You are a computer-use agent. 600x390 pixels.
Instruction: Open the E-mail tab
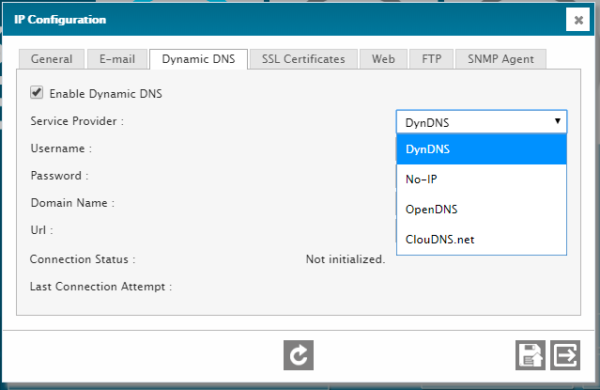(x=117, y=59)
